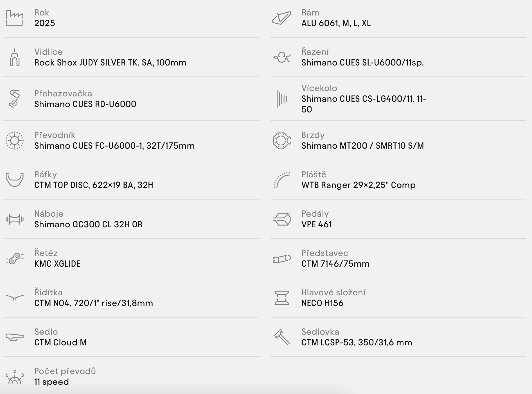Select the Rock Shox JUDY SILVER fork text
The height and width of the screenshot is (394, 532).
110,62
